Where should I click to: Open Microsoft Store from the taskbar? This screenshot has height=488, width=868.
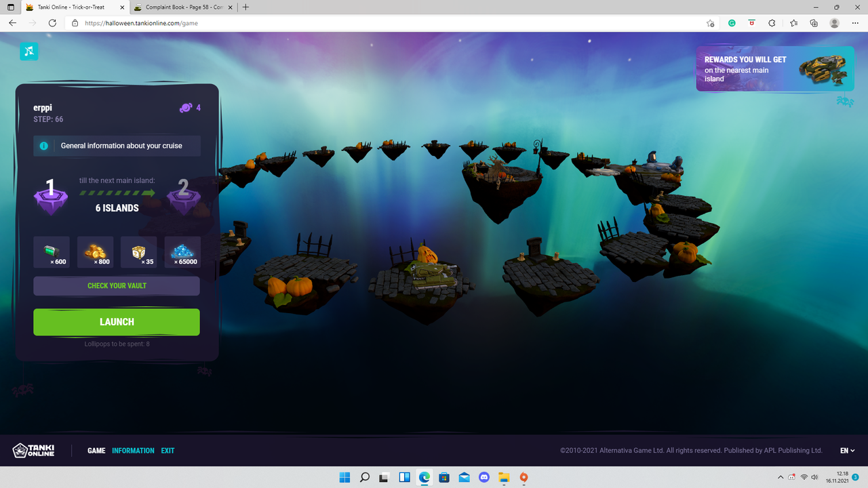[444, 477]
